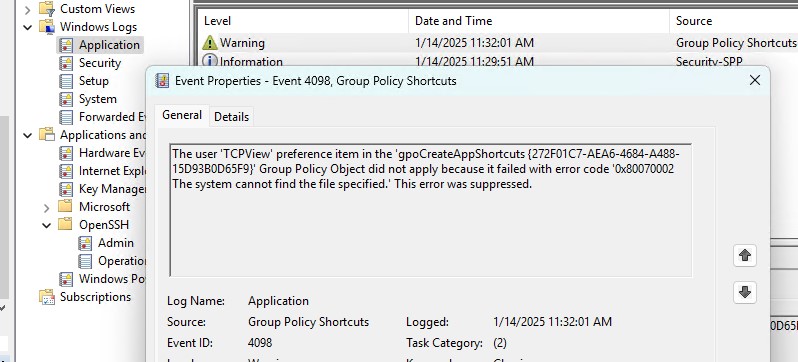Close the Event Properties dialog
Viewport: 798px width, 362px height.
click(755, 80)
